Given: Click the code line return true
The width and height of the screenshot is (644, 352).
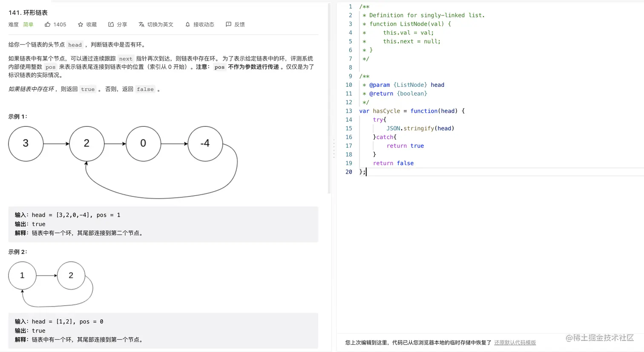Looking at the screenshot, I should 405,146.
